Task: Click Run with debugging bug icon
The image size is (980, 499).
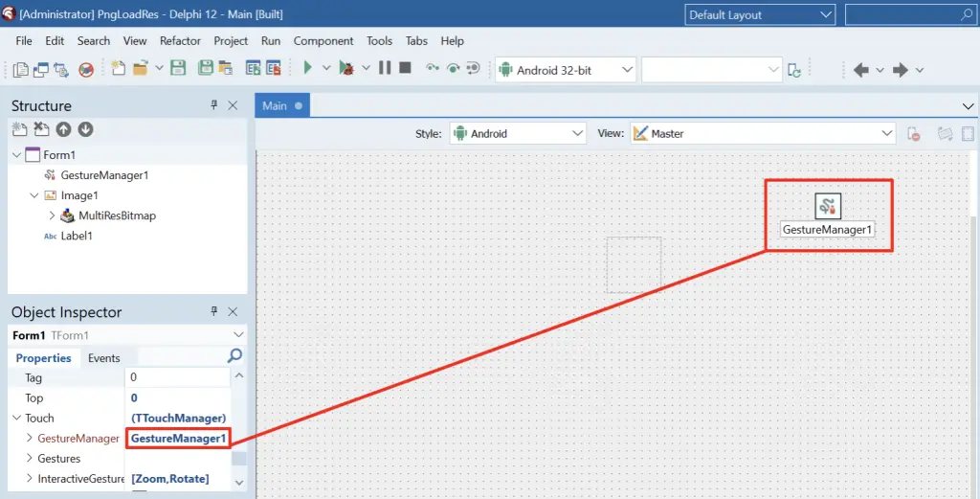Action: (346, 68)
